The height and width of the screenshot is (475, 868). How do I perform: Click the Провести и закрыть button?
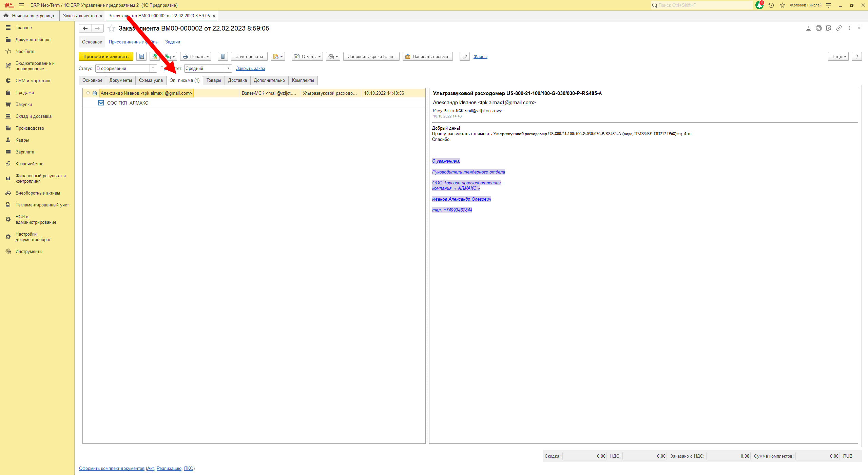click(106, 57)
